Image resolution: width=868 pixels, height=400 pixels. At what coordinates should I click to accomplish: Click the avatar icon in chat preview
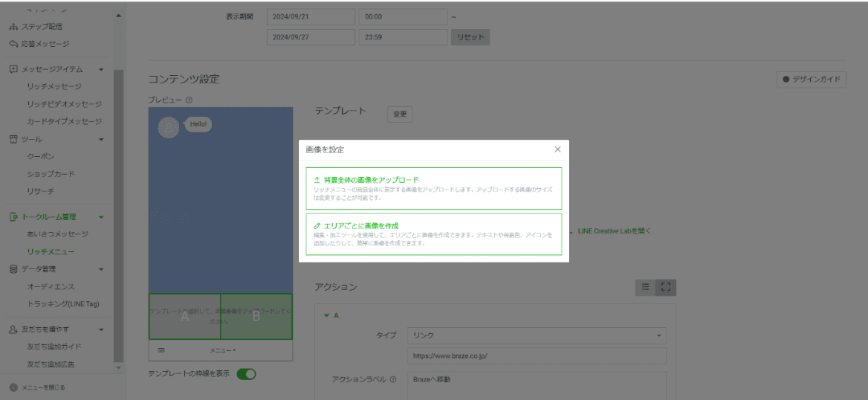[168, 128]
